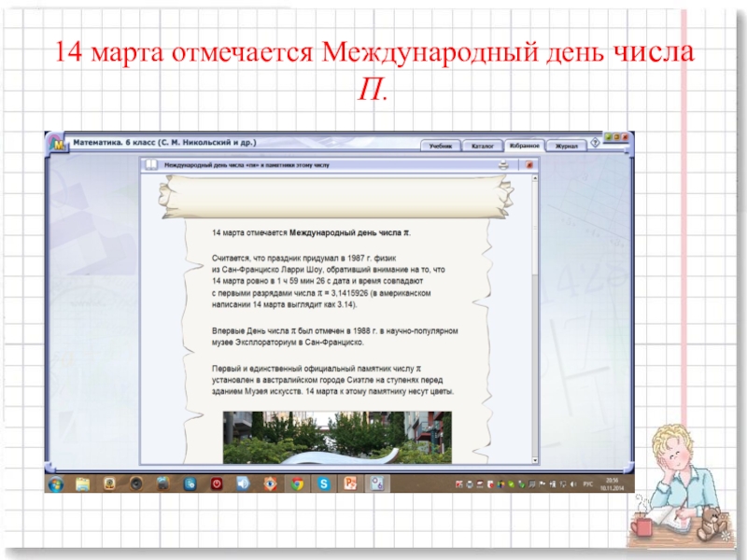Close the Pi Day article panel
This screenshot has height=560, width=747.
coord(529,164)
